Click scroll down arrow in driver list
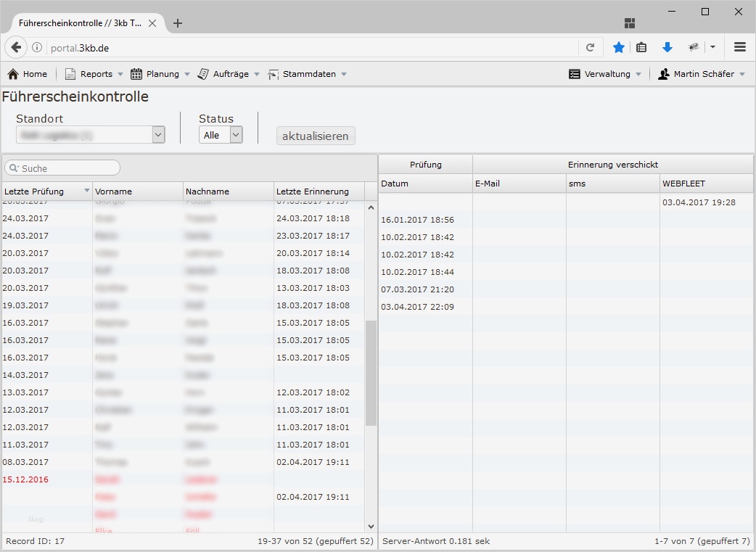The height and width of the screenshot is (552, 756). (371, 527)
